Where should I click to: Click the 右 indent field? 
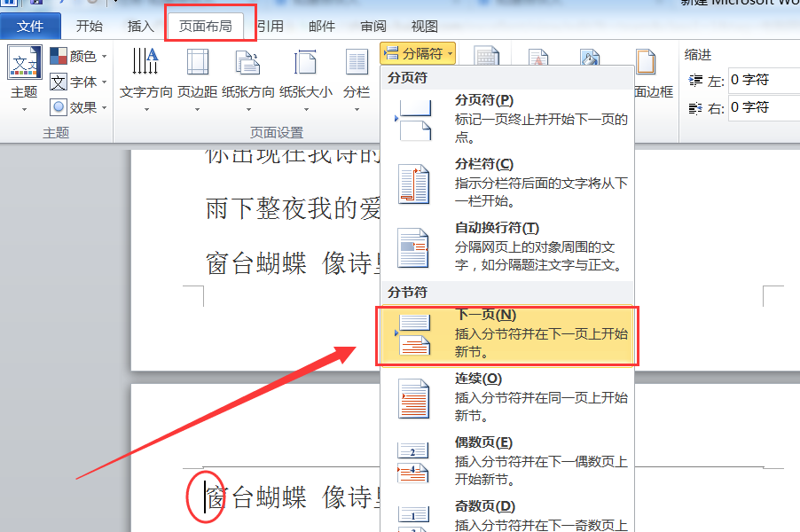(x=764, y=107)
